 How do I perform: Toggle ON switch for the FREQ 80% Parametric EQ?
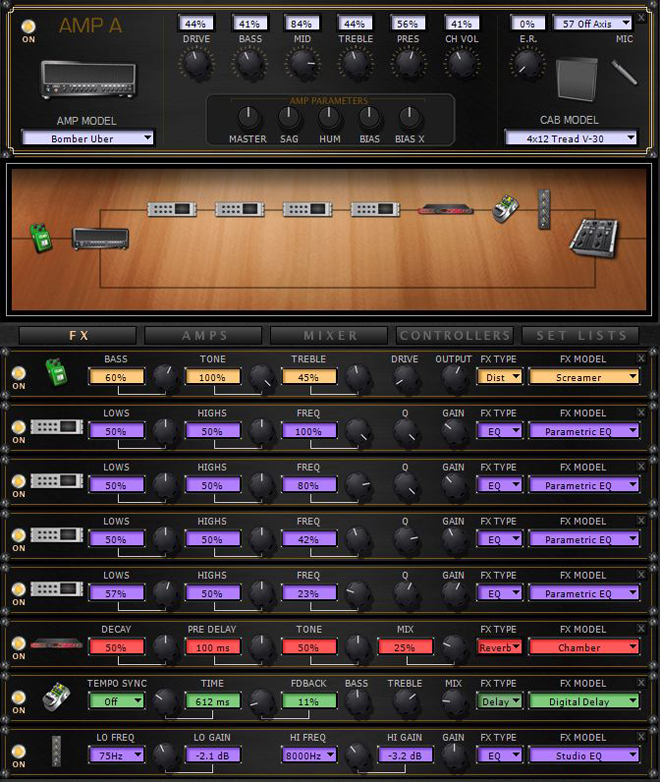pyautogui.click(x=18, y=481)
